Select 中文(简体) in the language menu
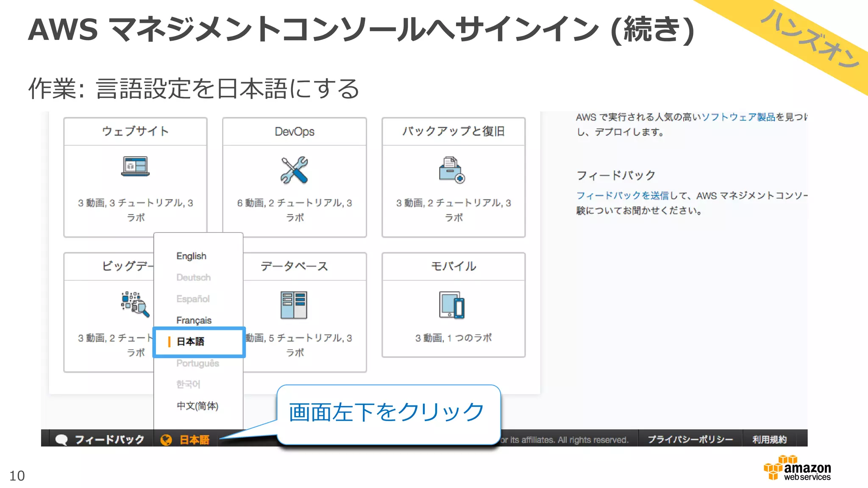868x488 pixels. (x=198, y=406)
